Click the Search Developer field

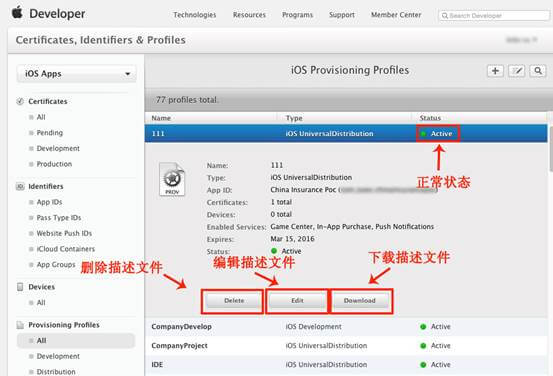point(494,16)
